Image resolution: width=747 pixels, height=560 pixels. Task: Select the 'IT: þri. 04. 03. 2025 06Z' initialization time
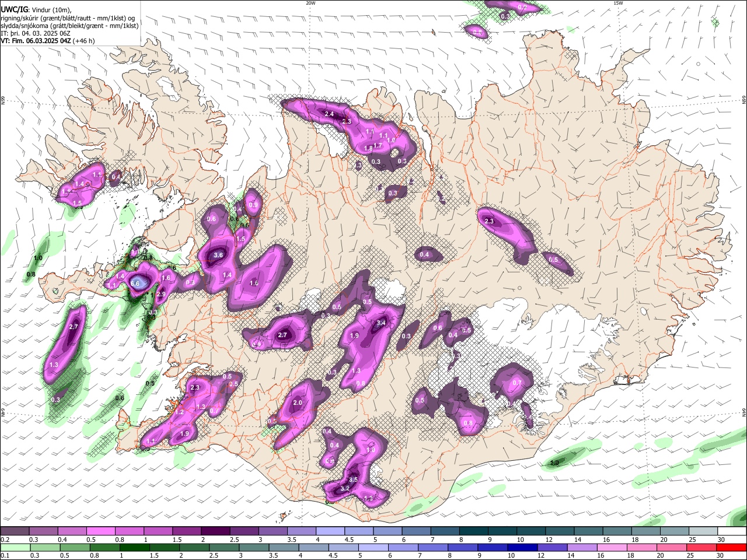point(36,33)
